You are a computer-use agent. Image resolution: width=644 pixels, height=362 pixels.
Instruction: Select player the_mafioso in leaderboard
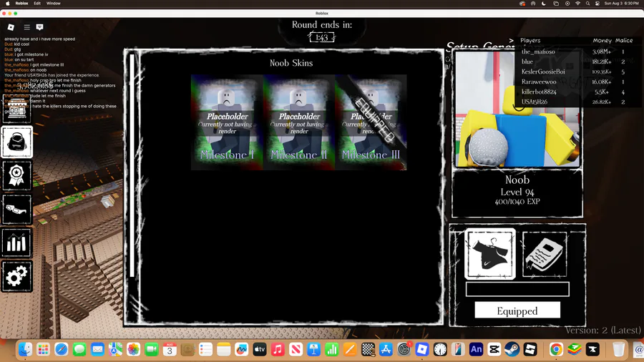pos(538,52)
